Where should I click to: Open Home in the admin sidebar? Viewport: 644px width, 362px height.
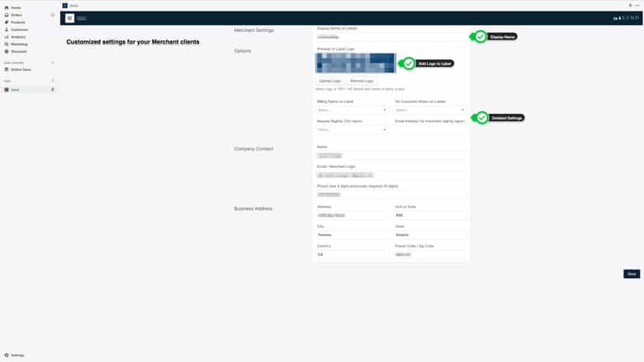tap(16, 8)
